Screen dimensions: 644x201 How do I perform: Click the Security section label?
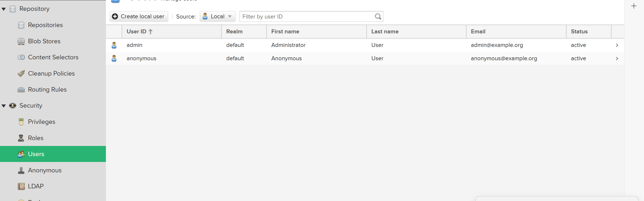(31, 106)
